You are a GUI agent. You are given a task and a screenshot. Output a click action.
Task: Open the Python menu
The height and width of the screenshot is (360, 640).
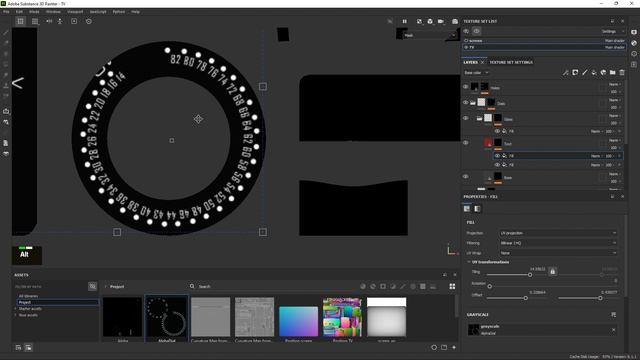[119, 12]
